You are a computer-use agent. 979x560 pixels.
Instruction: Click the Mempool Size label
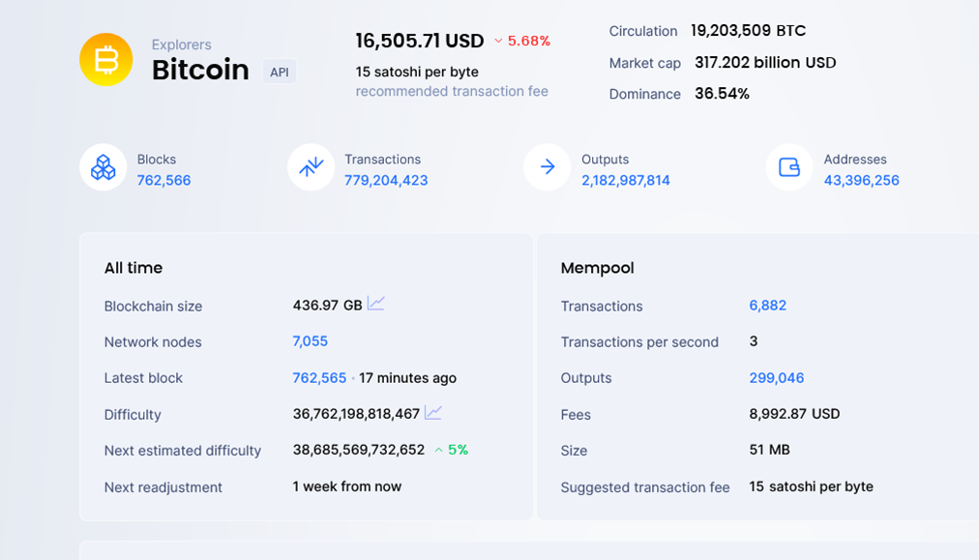[574, 451]
